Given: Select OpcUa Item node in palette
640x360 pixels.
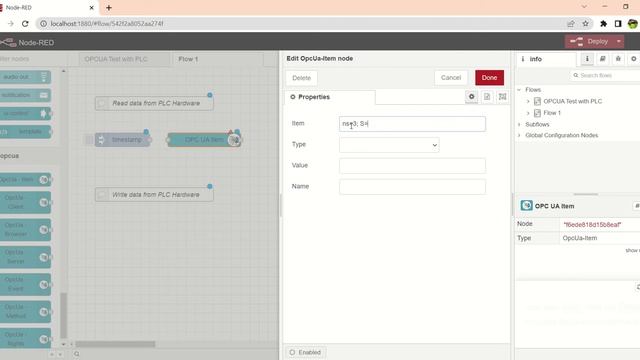Looking at the screenshot, I should pyautogui.click(x=25, y=180).
